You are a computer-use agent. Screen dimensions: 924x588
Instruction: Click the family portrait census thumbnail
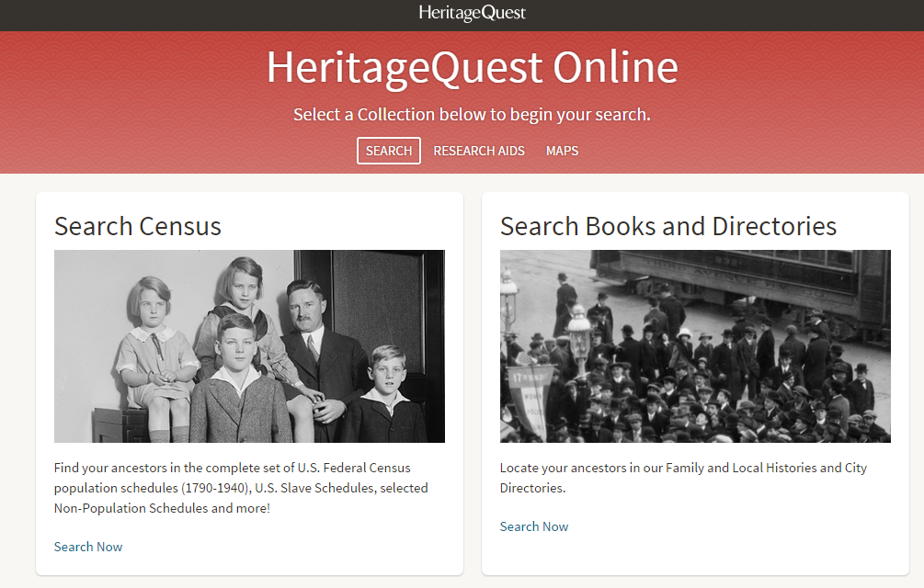coord(249,346)
